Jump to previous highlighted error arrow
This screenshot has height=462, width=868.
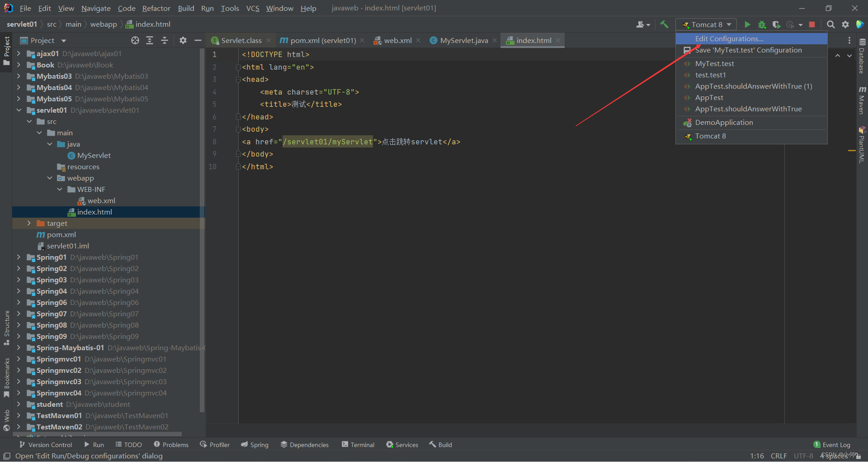(x=838, y=55)
